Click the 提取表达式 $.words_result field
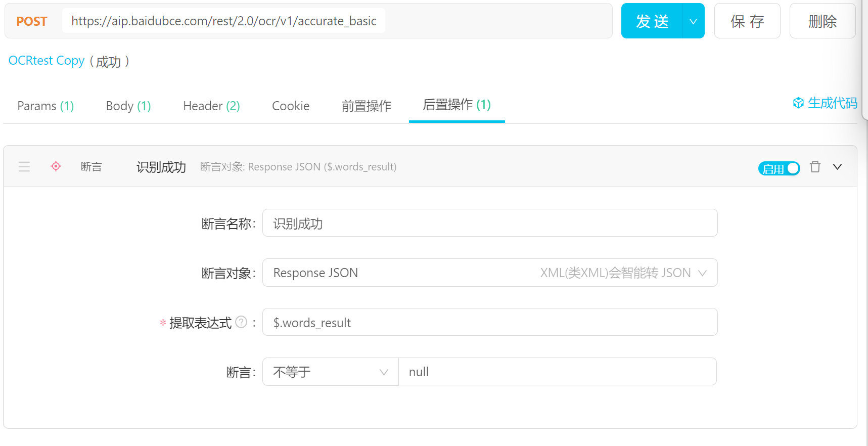This screenshot has height=446, width=868. (490, 322)
